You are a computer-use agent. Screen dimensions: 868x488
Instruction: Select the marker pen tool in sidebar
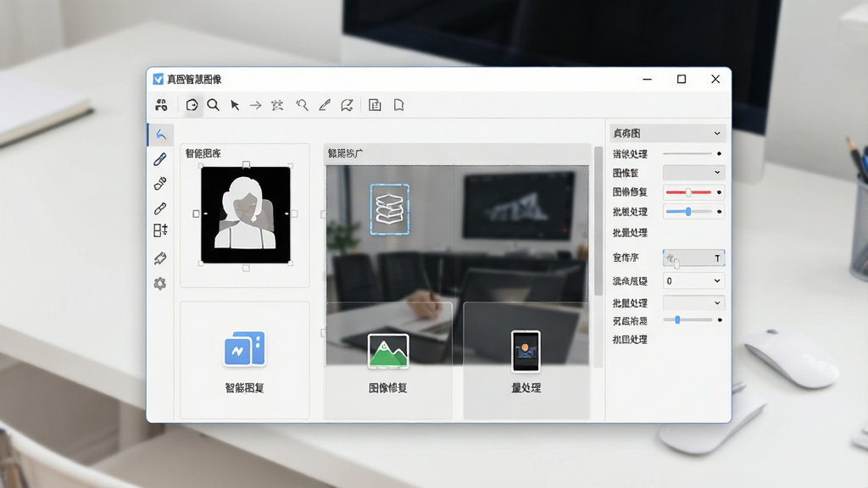pos(160,159)
